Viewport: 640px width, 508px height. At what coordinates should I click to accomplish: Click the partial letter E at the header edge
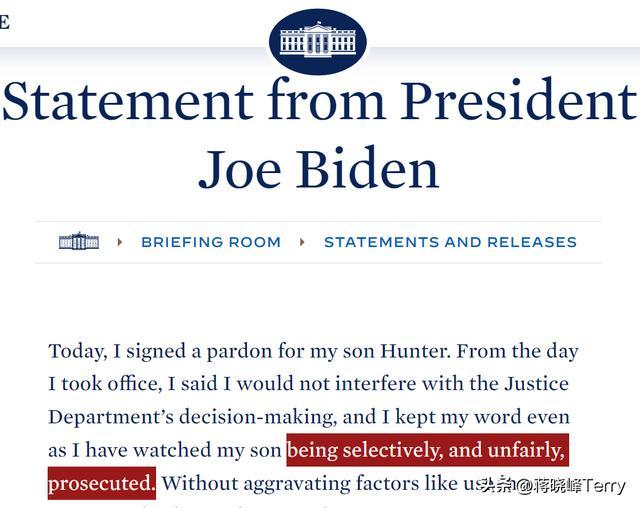[4, 22]
